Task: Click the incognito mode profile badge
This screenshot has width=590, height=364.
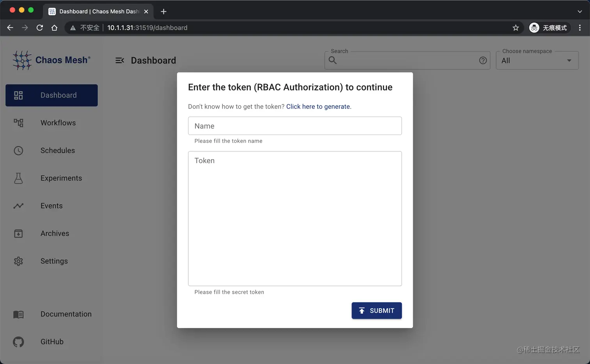Action: [x=549, y=28]
